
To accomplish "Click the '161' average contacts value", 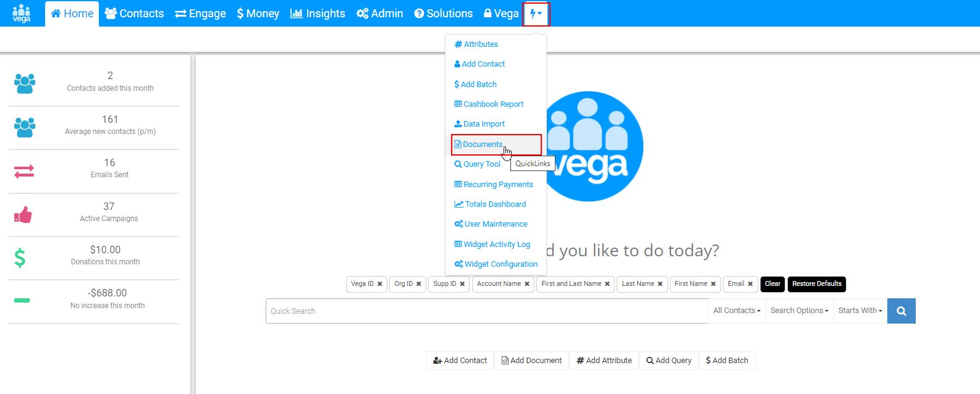I will 110,120.
